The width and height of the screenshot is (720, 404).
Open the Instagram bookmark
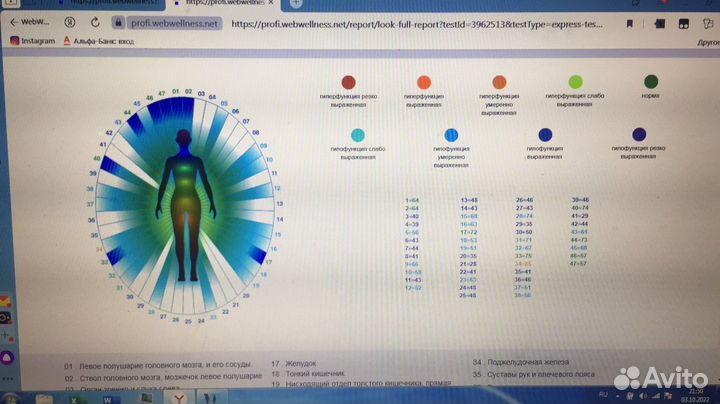coord(32,41)
